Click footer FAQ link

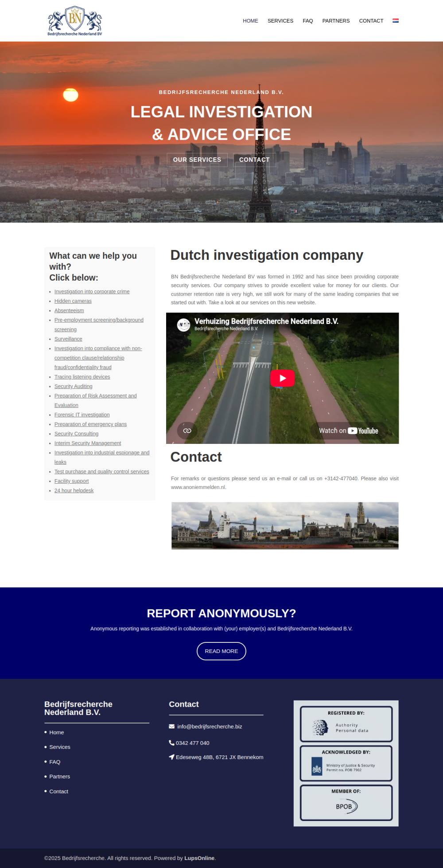pos(55,762)
